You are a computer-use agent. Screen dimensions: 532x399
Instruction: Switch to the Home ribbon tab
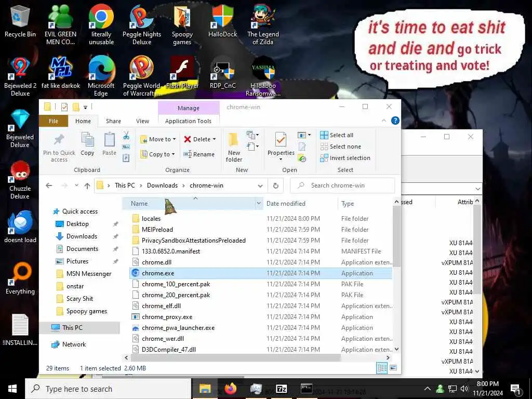(x=83, y=121)
